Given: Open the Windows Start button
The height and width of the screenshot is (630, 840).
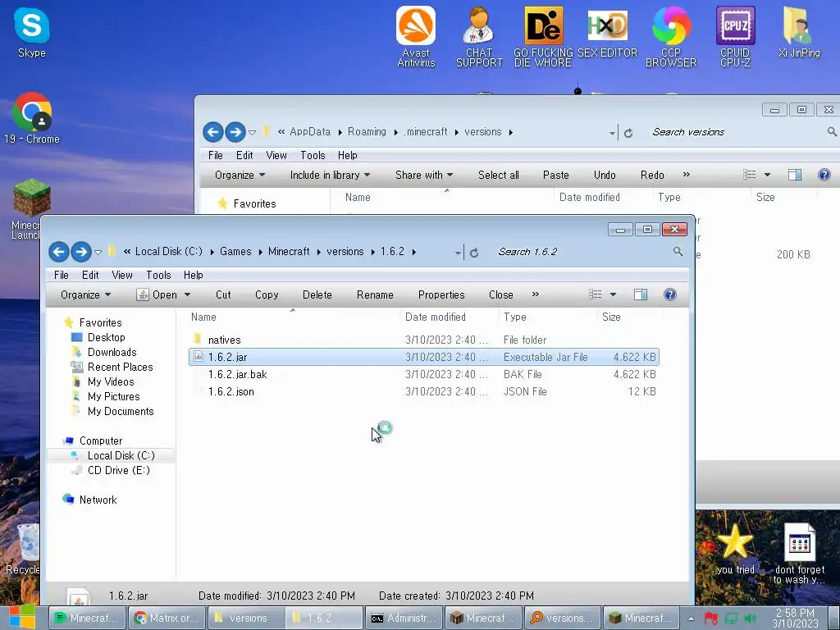Looking at the screenshot, I should coord(21,617).
